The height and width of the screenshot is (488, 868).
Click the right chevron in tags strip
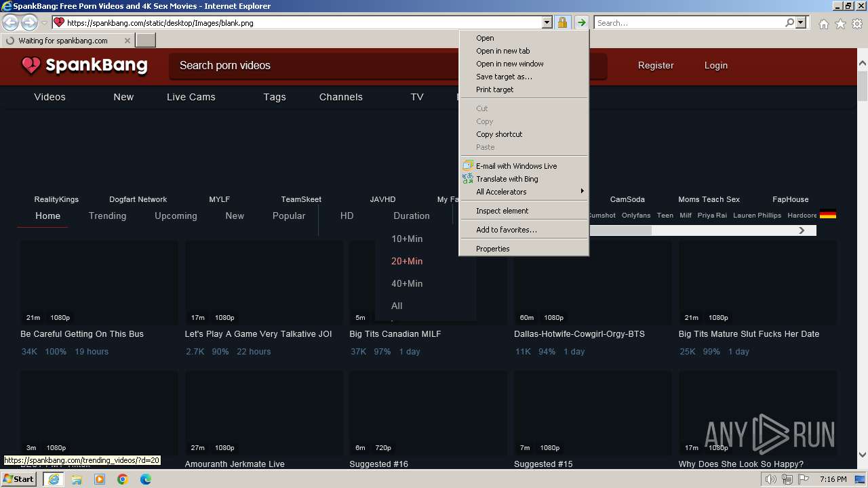(802, 230)
